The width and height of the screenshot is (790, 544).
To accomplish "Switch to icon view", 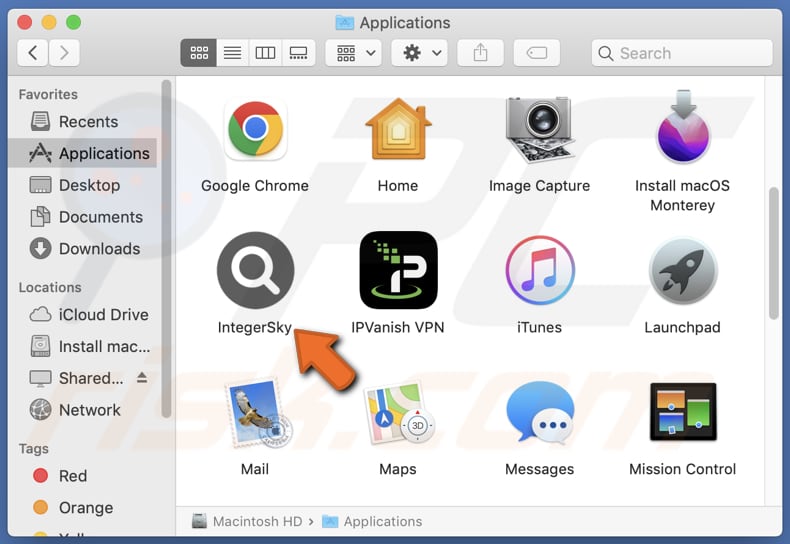I will [x=199, y=52].
